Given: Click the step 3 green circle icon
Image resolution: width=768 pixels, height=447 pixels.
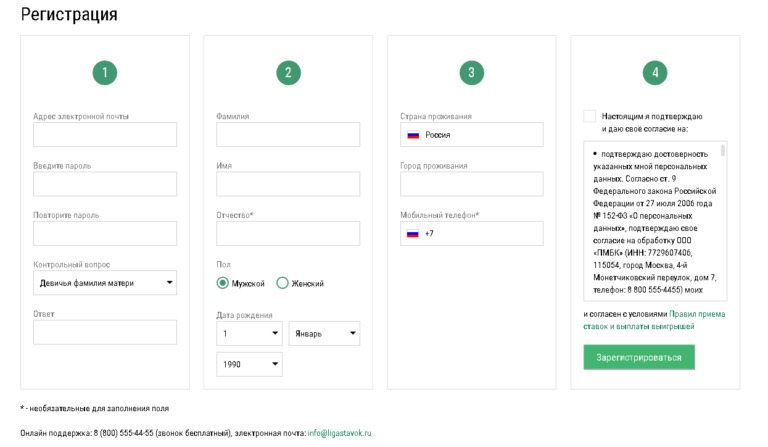Looking at the screenshot, I should click(472, 72).
